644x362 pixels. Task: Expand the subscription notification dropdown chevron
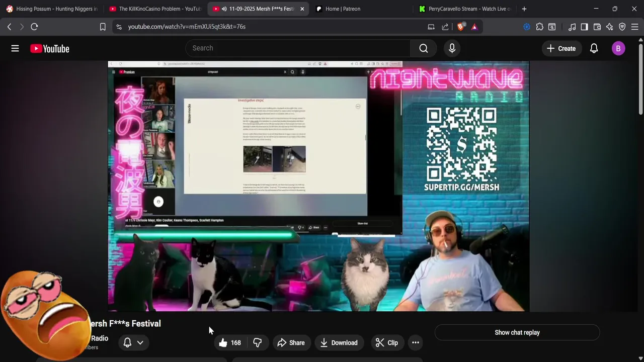pyautogui.click(x=140, y=342)
